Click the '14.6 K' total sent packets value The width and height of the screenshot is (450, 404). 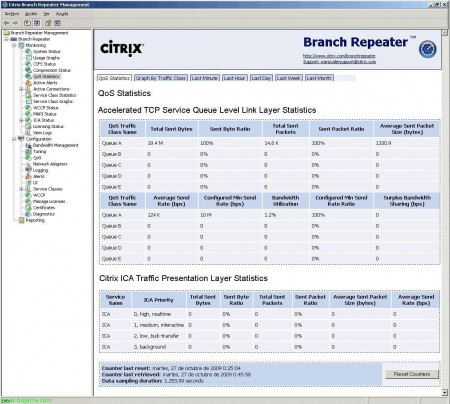tap(272, 143)
